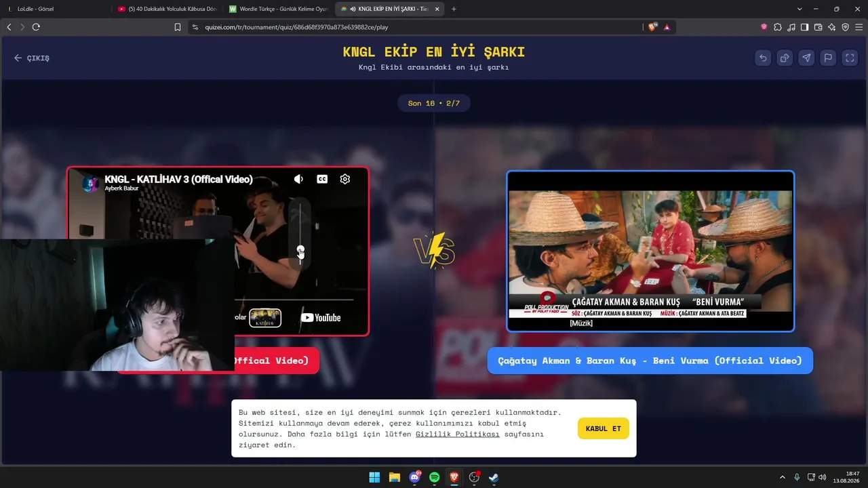The width and height of the screenshot is (868, 488).
Task: Click the undo arrow button in quiz header
Action: coord(763,58)
